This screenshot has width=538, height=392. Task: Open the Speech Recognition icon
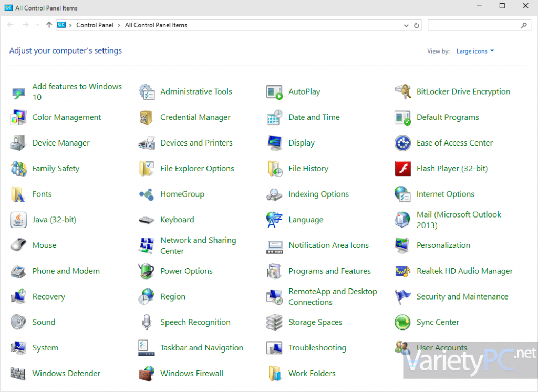pos(196,322)
